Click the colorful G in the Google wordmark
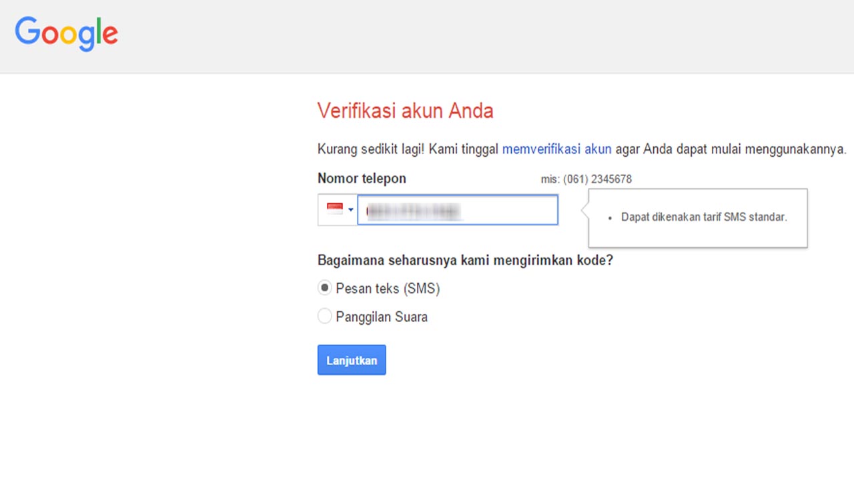854x504 pixels. [27, 33]
